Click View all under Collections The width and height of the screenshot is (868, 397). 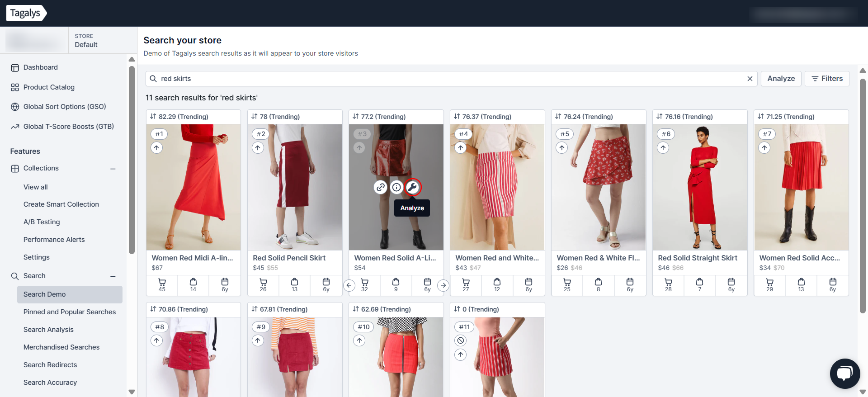click(x=36, y=187)
